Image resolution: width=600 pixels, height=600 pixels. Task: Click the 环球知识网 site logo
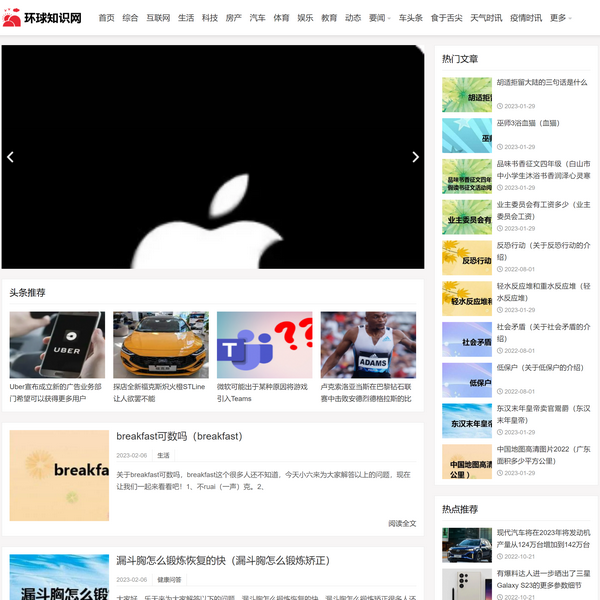coord(42,18)
